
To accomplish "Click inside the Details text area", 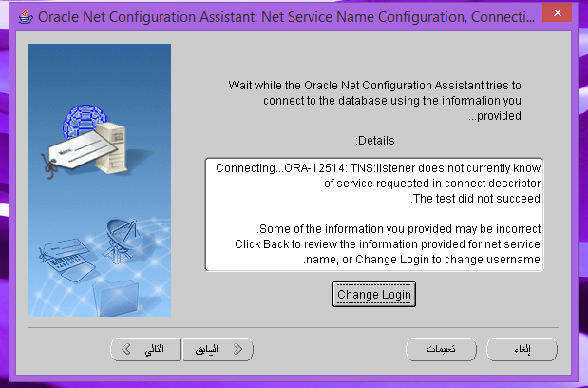I will 374,215.
